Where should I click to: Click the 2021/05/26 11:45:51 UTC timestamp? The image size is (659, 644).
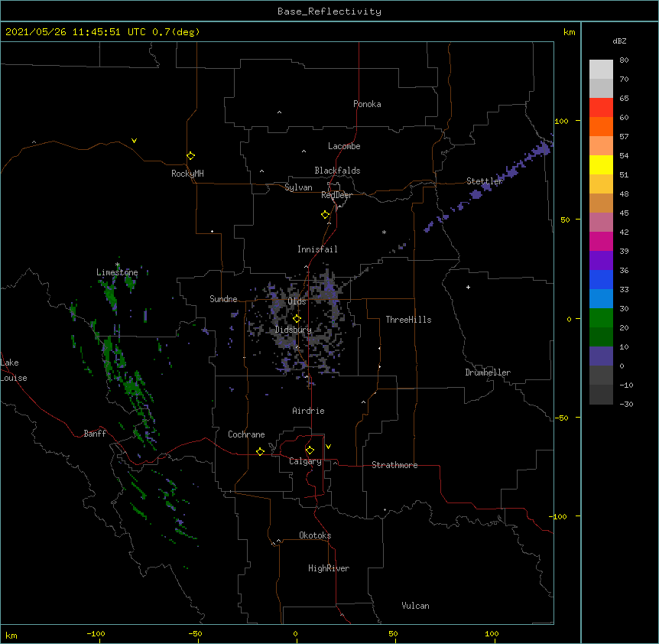76,32
